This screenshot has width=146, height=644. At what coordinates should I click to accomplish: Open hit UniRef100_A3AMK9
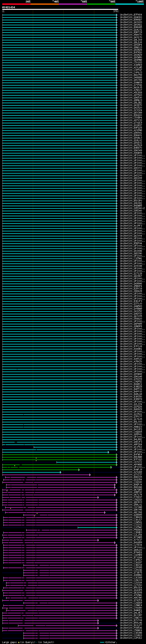tap(131, 65)
